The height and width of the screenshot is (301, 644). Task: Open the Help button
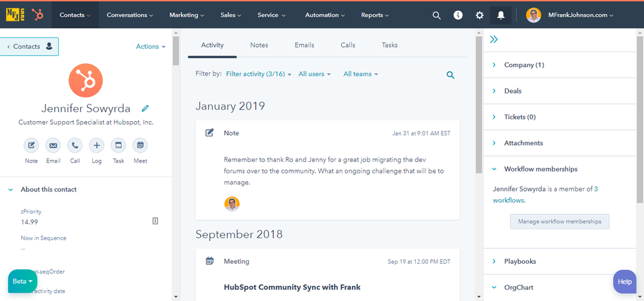(625, 282)
